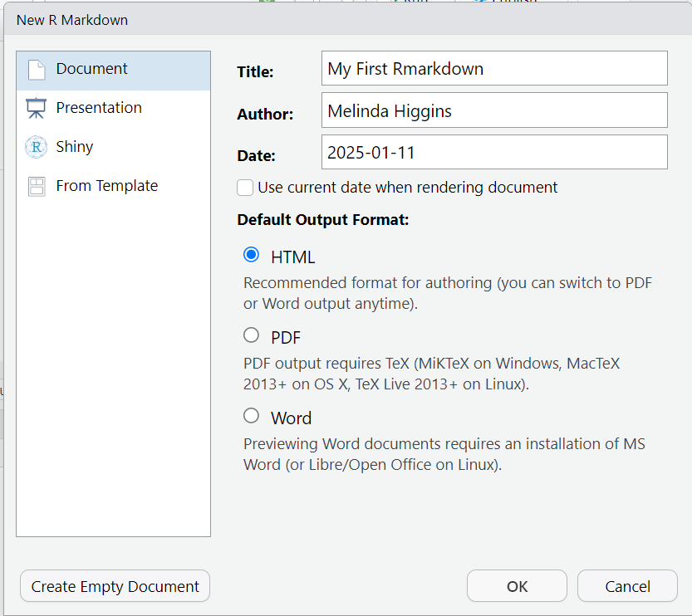Choose Word as default output format
Screen dimensions: 692x616
coord(251,415)
